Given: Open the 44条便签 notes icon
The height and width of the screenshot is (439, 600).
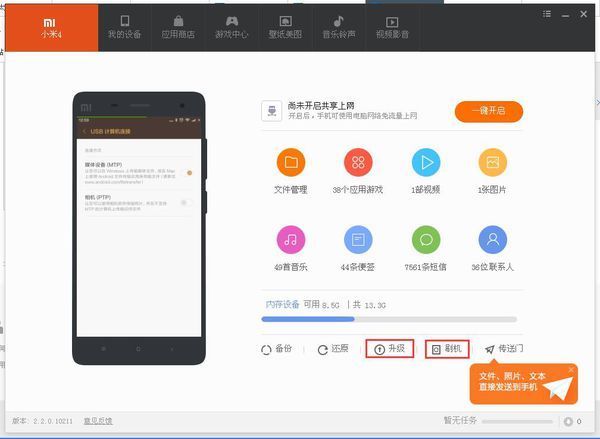Looking at the screenshot, I should click(358, 240).
